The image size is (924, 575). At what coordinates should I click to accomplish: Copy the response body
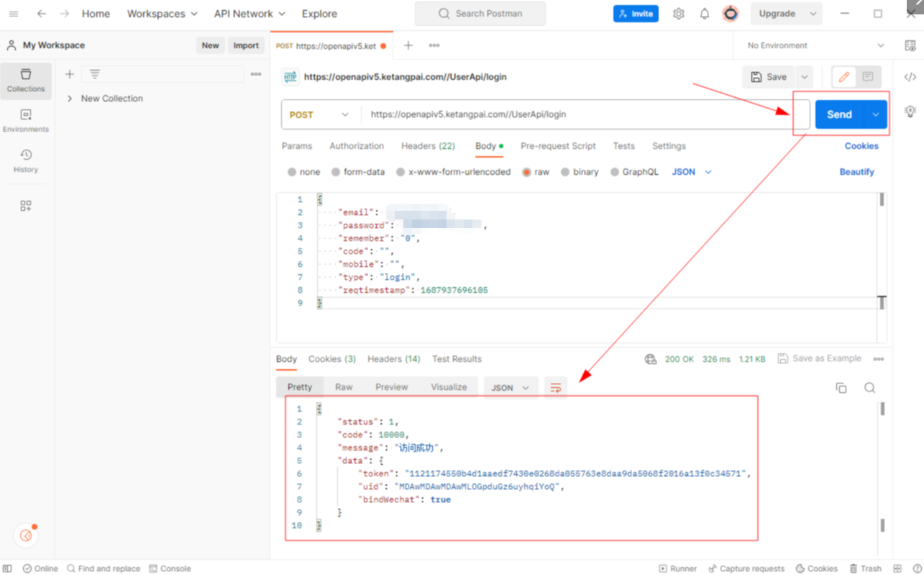pos(841,388)
